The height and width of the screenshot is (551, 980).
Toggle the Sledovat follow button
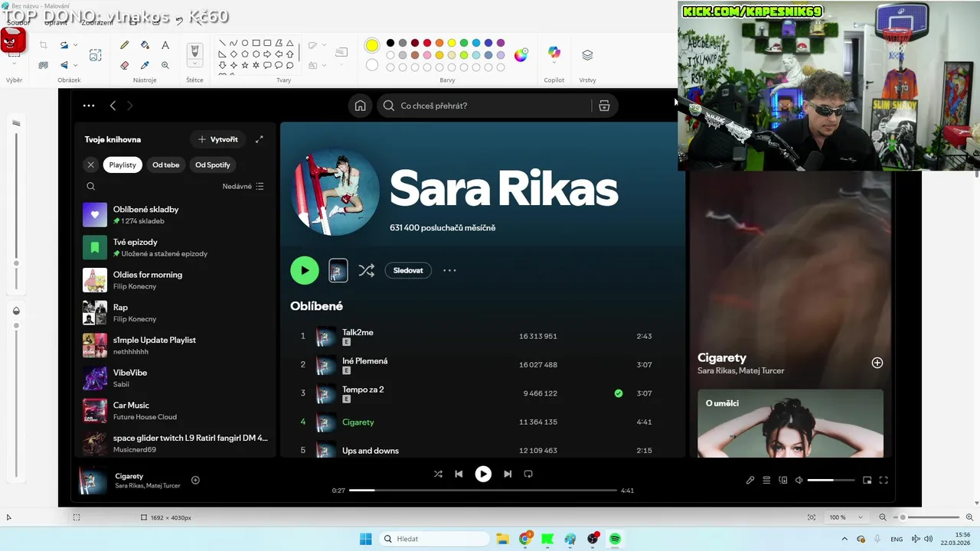click(408, 270)
